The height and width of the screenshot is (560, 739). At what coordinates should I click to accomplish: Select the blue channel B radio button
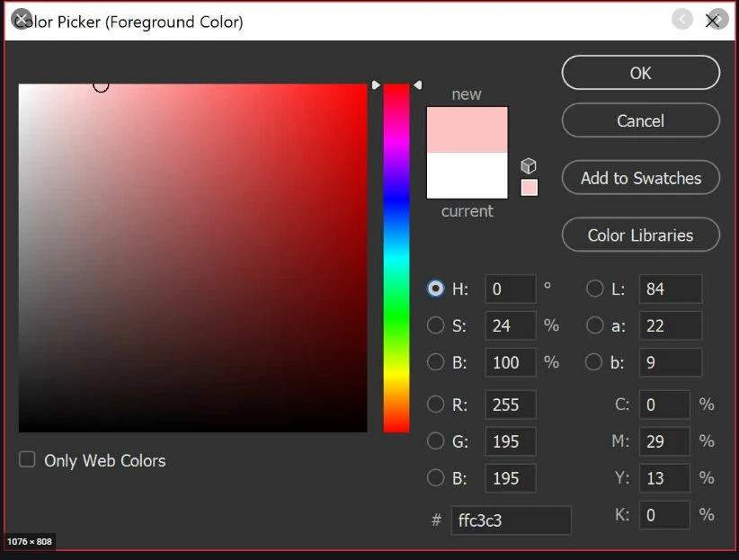point(435,477)
